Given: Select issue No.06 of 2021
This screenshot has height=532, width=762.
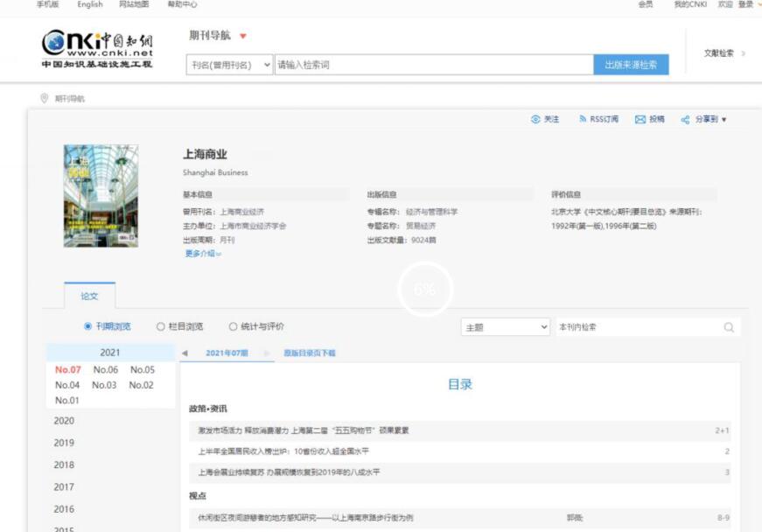Looking at the screenshot, I should click(x=106, y=370).
